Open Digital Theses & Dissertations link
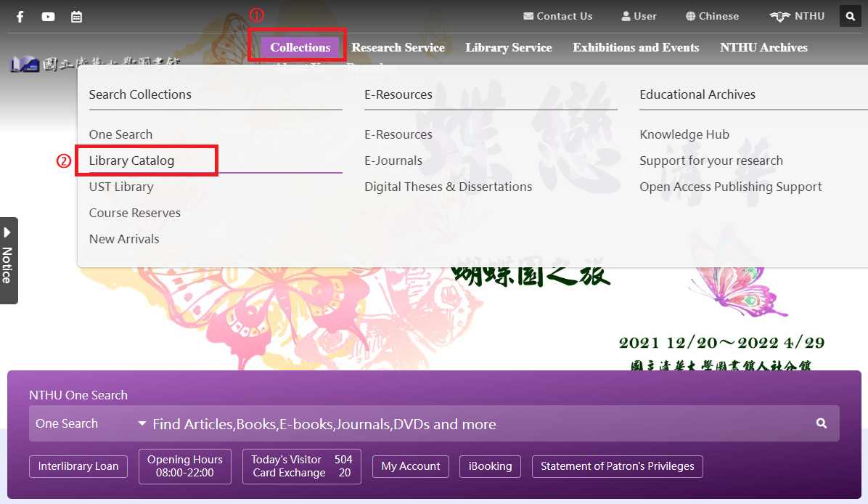Screen dimensions: 868x504 (x=448, y=187)
